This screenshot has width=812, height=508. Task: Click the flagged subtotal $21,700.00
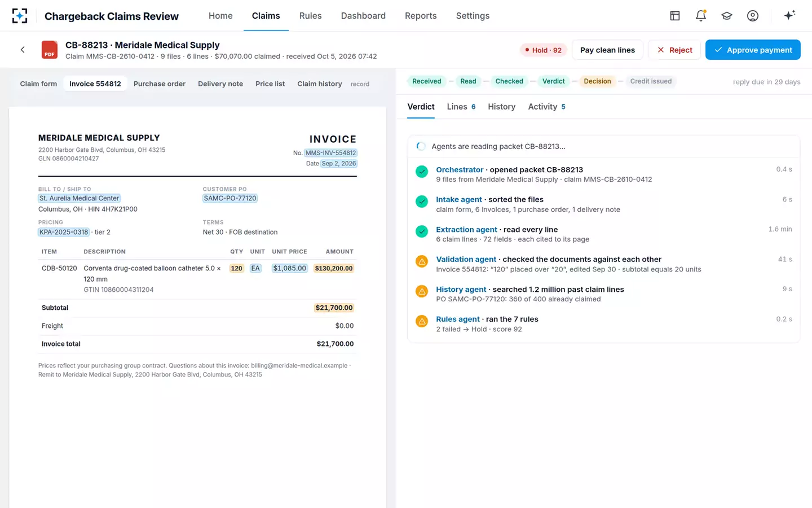click(334, 308)
